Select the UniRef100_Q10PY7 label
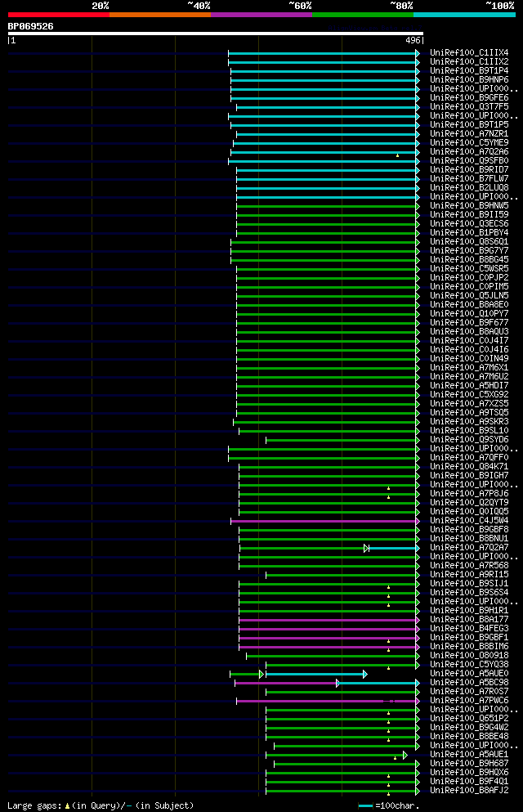Screen dimensions: 523x812 (x=469, y=314)
